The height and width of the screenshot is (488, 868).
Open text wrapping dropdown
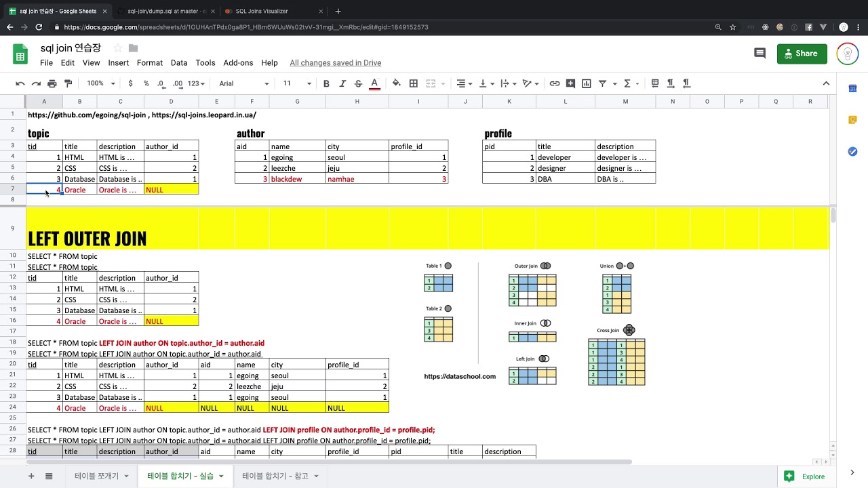508,83
